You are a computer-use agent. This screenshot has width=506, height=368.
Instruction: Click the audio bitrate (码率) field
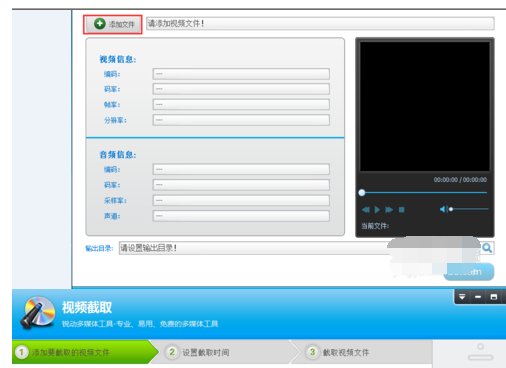click(x=241, y=185)
